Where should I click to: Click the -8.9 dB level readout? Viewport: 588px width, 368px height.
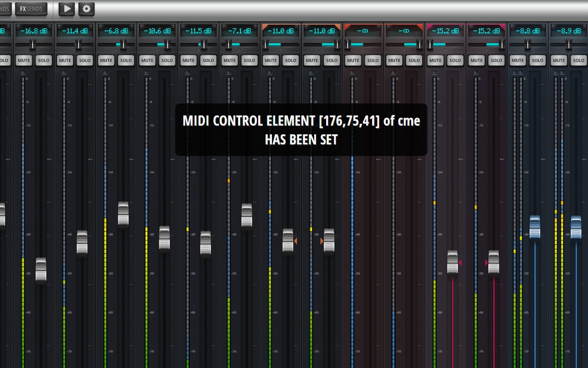point(569,31)
